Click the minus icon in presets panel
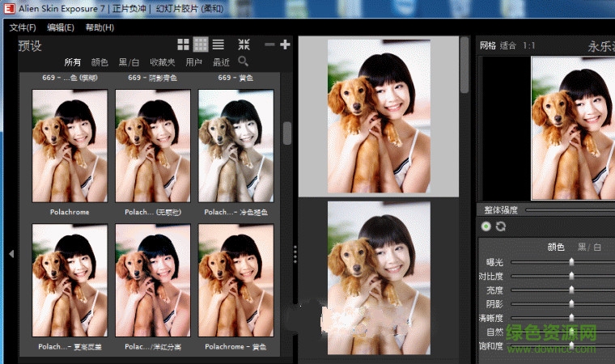 pyautogui.click(x=269, y=44)
